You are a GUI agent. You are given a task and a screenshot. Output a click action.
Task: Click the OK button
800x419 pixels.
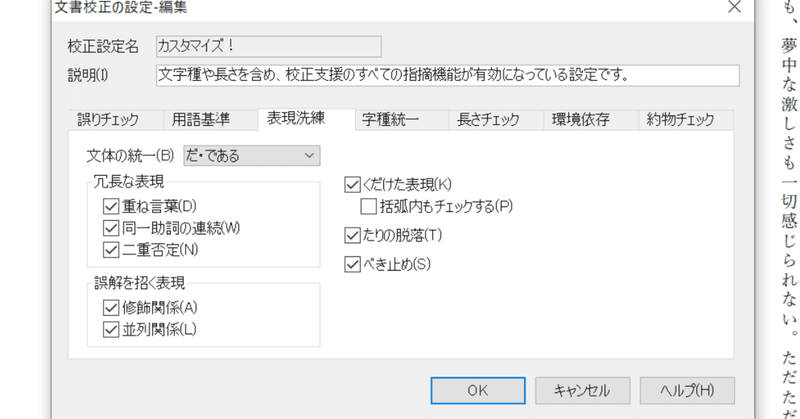click(477, 390)
